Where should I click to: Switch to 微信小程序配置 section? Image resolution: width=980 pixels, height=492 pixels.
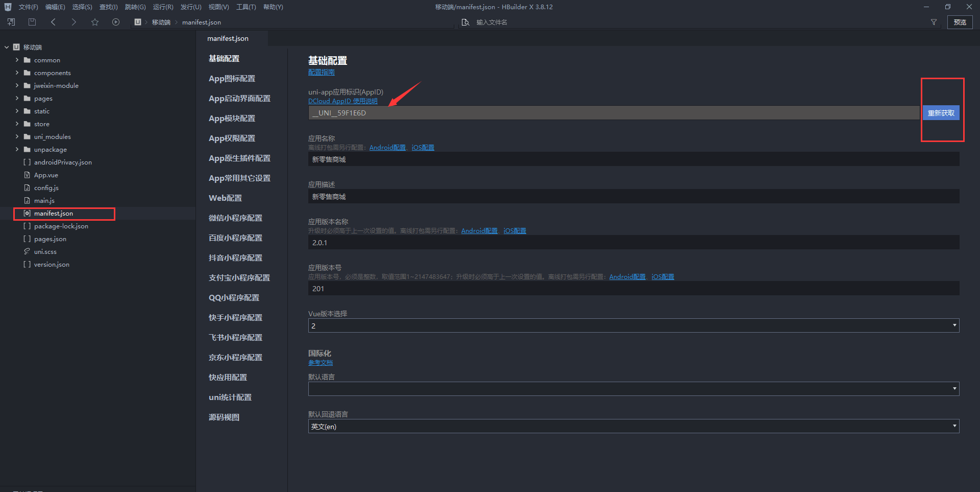coord(235,218)
